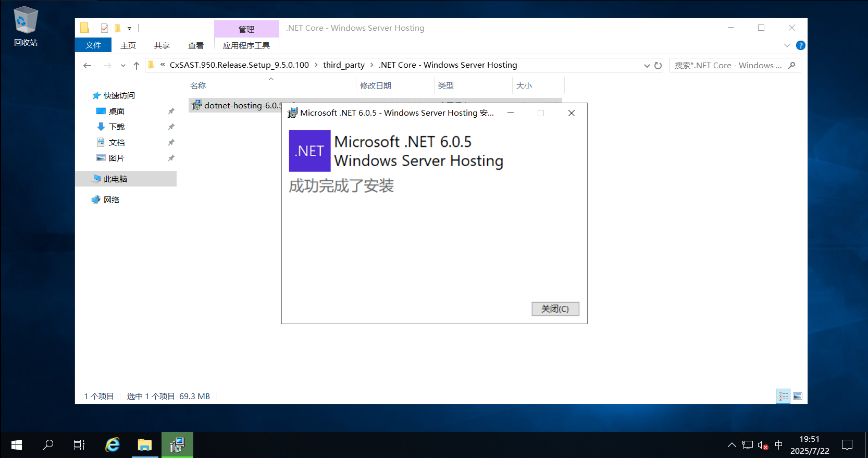
Task: Open customize quick access toolbar dropdown
Action: pos(129,29)
